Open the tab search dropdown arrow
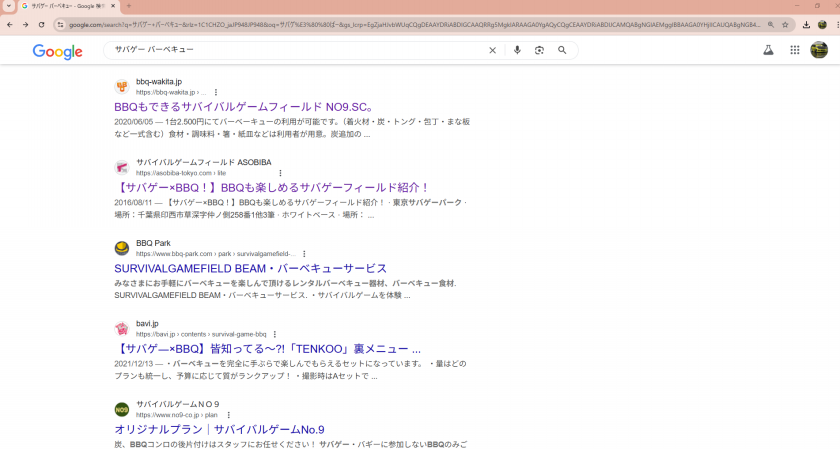The width and height of the screenshot is (840, 449). click(x=9, y=6)
